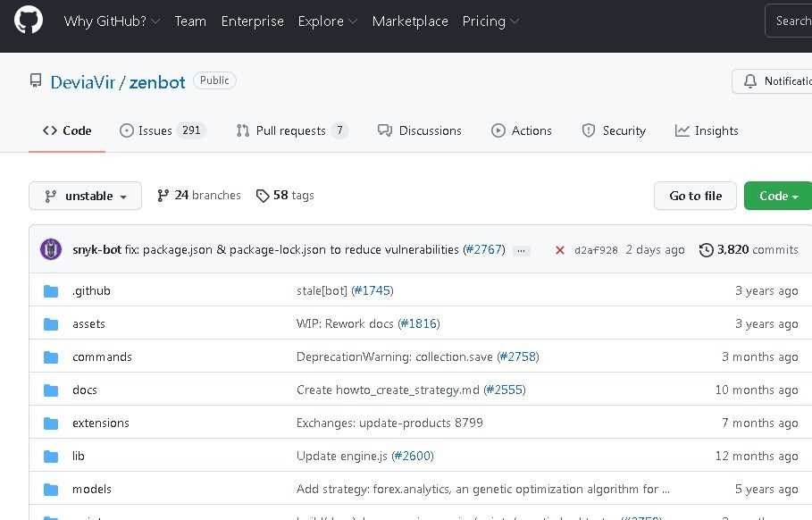Click into the Search input field
The image size is (812, 520).
click(791, 21)
